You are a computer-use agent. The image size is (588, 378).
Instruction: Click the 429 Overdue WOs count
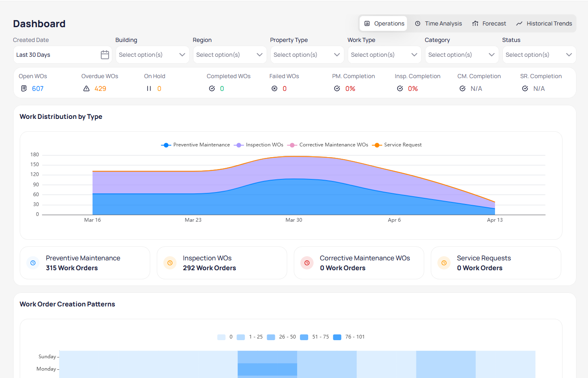click(x=100, y=88)
